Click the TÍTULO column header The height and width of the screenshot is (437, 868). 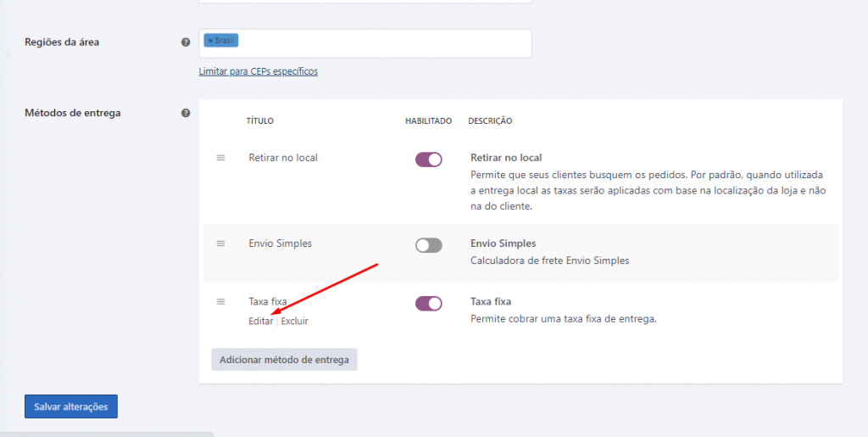click(x=260, y=121)
